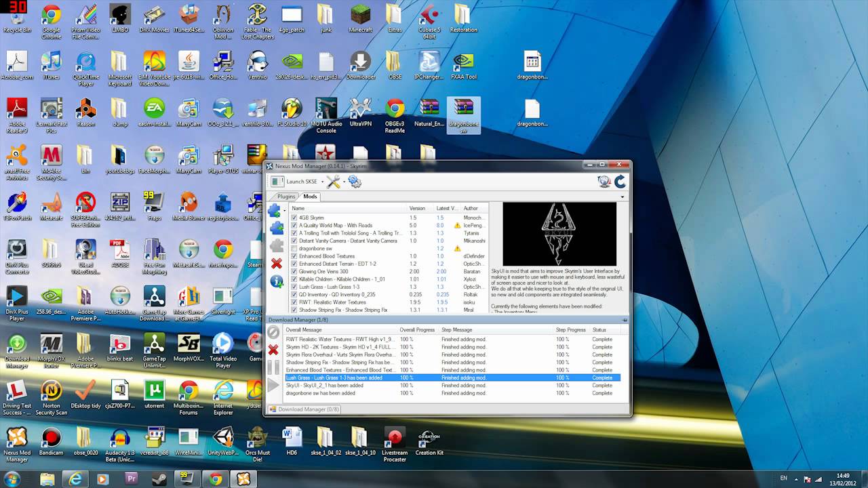868x488 pixels.
Task: Enable the dragonbone sw mod checkbox
Action: [x=294, y=248]
